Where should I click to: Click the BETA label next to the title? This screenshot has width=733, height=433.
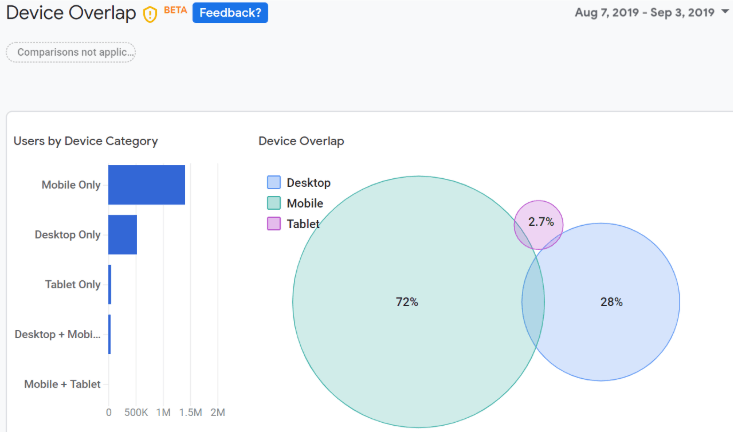click(x=175, y=10)
